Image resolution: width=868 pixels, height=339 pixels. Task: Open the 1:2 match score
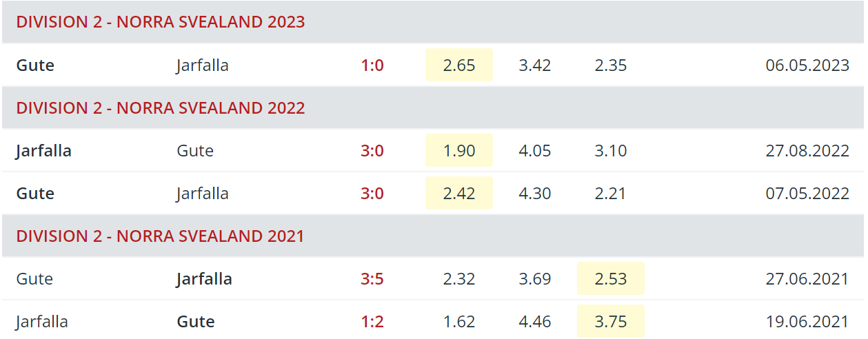pyautogui.click(x=372, y=322)
